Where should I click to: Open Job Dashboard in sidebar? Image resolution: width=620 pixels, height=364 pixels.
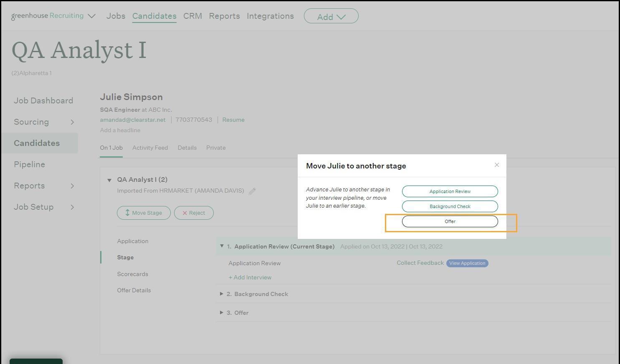pyautogui.click(x=43, y=100)
